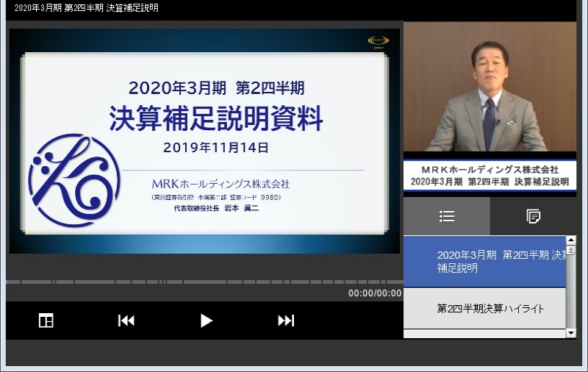
Task: Jump to chapter 第2四半期決算ハイライト
Action: [x=484, y=308]
